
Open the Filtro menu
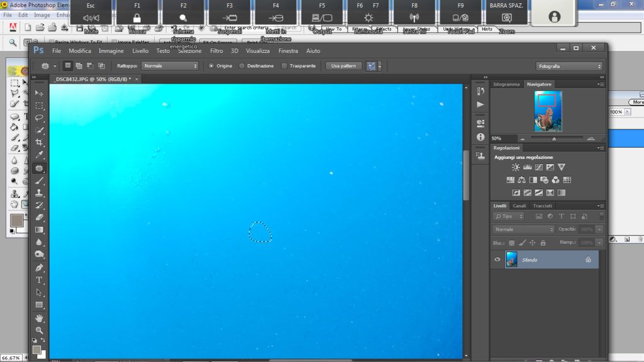pyautogui.click(x=216, y=51)
